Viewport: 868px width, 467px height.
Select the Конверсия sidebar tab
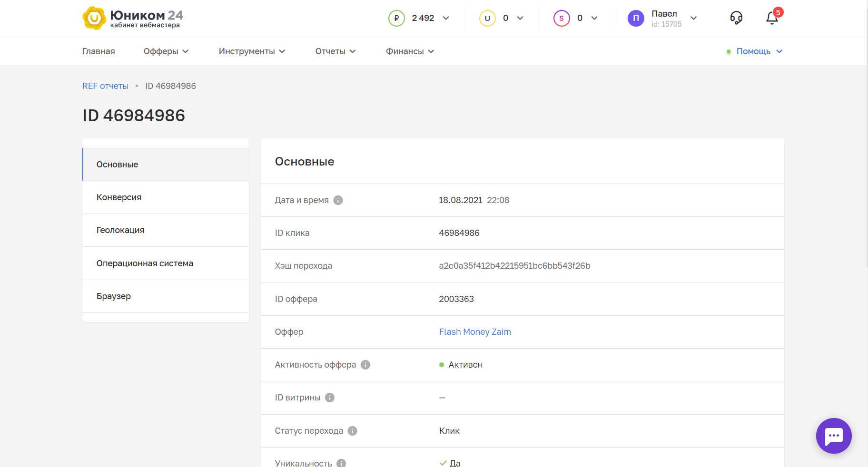point(166,197)
